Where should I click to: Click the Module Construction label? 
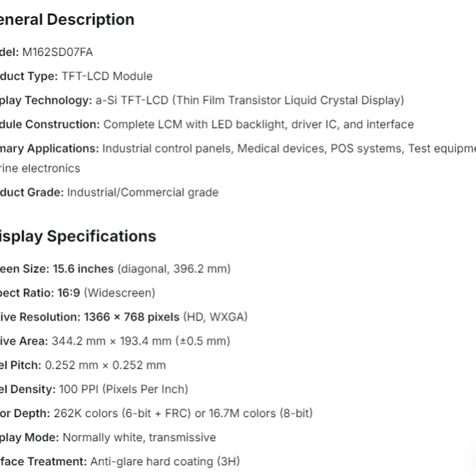[49, 124]
